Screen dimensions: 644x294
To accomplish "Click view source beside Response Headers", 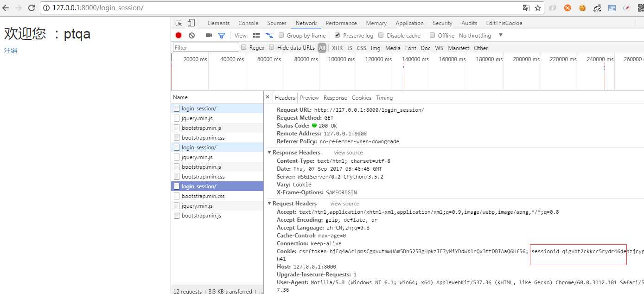I will 348,153.
